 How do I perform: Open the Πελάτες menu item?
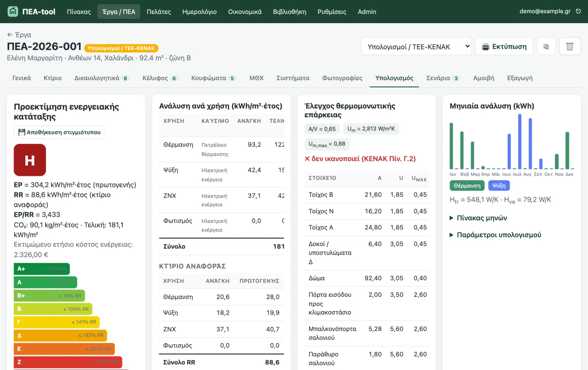click(159, 12)
